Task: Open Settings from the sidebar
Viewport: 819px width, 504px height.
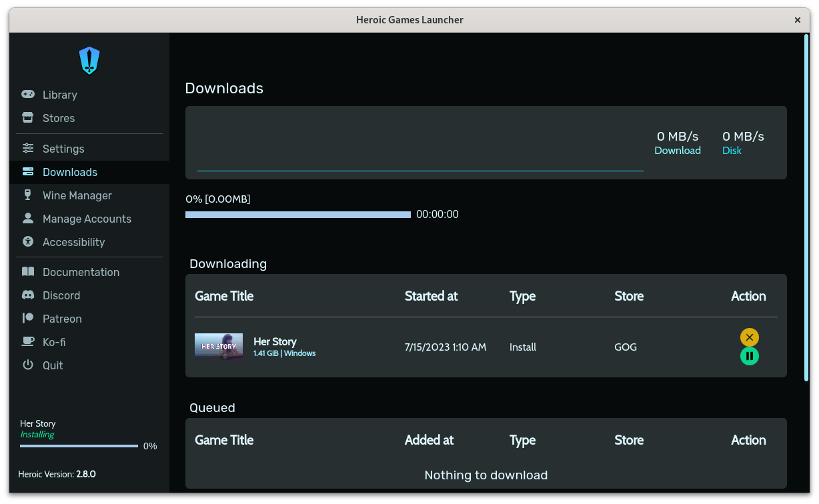Action: 89,149
